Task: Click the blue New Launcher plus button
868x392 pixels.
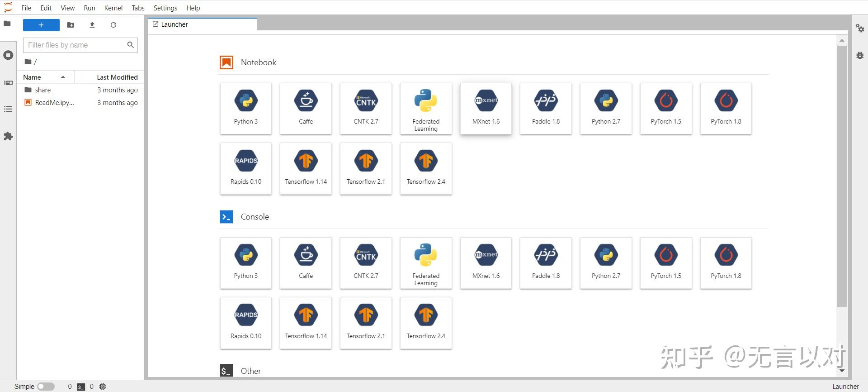Action: [x=41, y=25]
